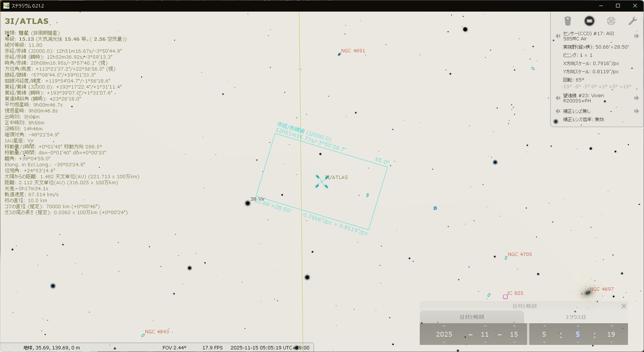This screenshot has height=352, width=644.
Task: Reset sensor rotation to 0°
Action: (x=594, y=87)
